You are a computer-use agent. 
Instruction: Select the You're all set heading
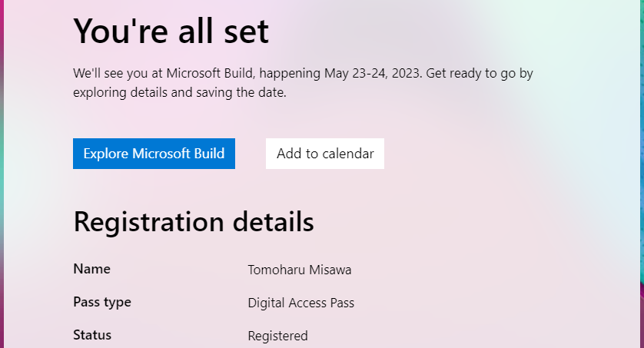[171, 31]
